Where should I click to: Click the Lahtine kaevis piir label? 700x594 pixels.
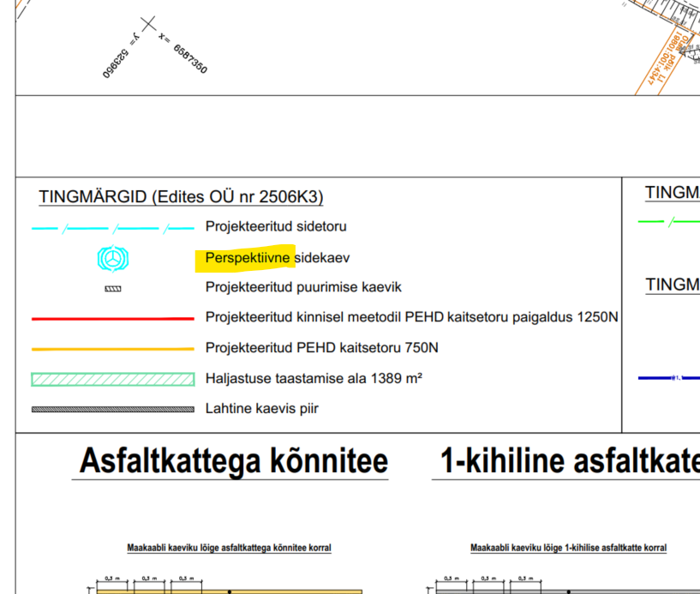click(261, 409)
